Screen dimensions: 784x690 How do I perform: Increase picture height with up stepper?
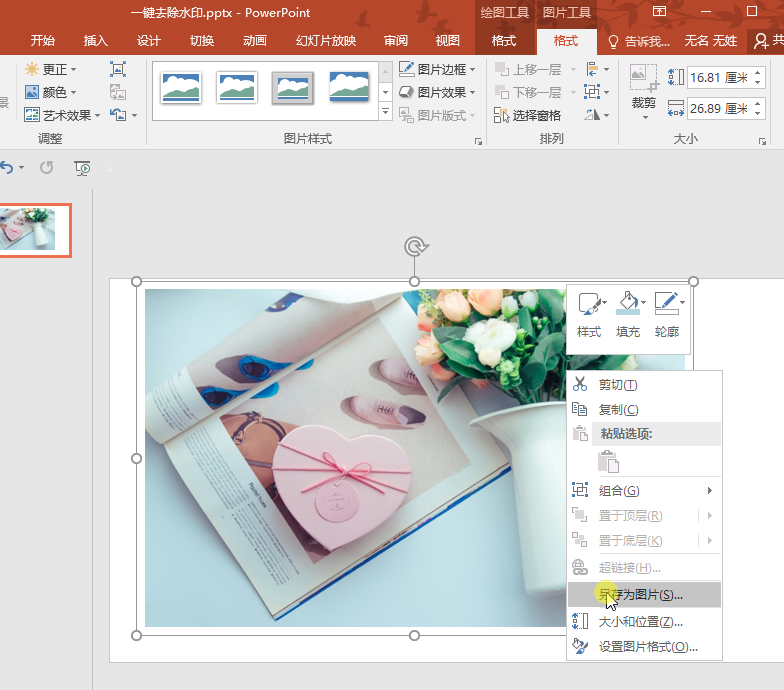[758, 72]
